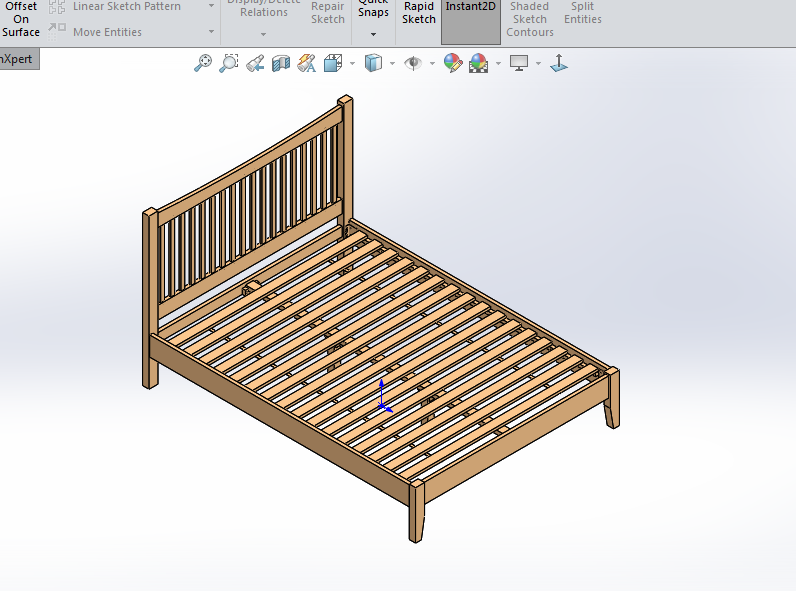Select the front corner leg of the bed
796x591 pixels.
[416, 510]
